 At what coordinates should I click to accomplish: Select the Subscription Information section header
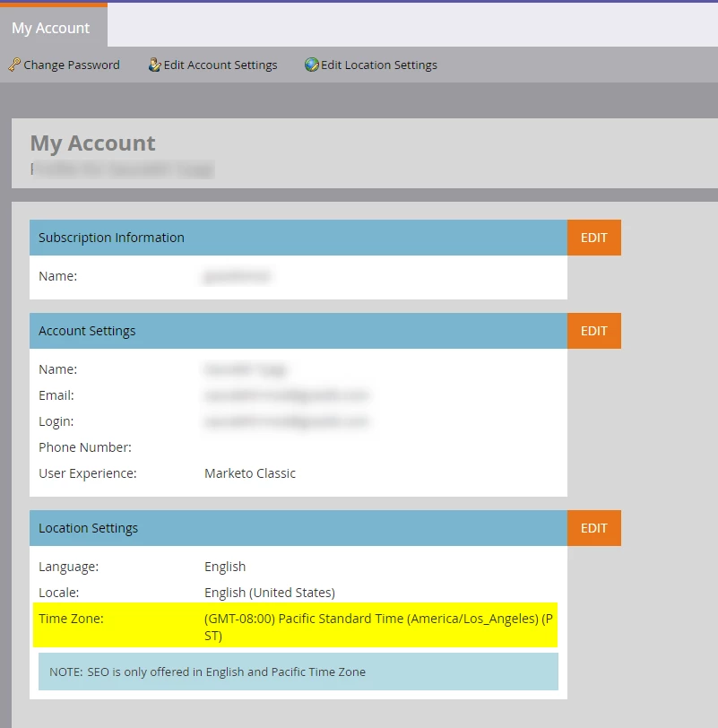[298, 238]
